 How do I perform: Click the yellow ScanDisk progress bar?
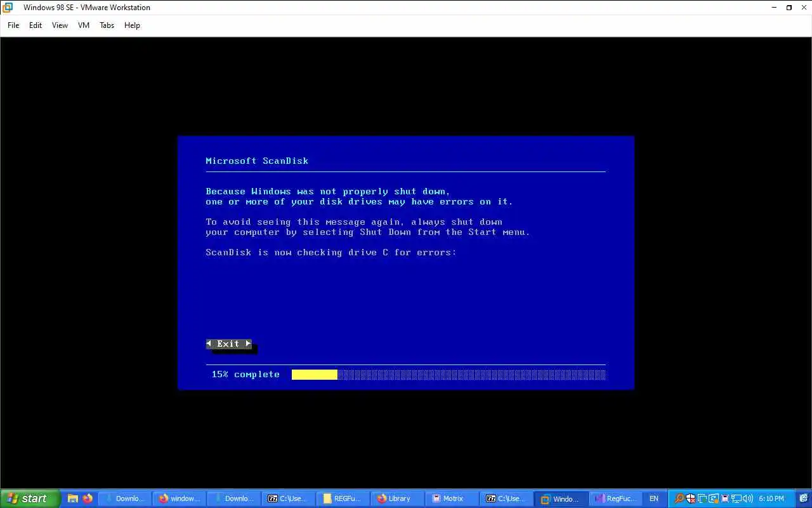click(314, 375)
